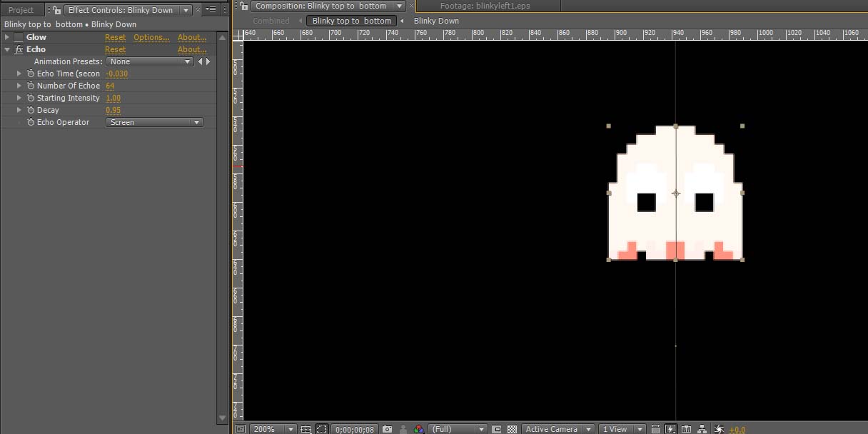Expand the Glow effect properties
Image resolution: width=868 pixels, height=434 pixels.
pyautogui.click(x=7, y=37)
